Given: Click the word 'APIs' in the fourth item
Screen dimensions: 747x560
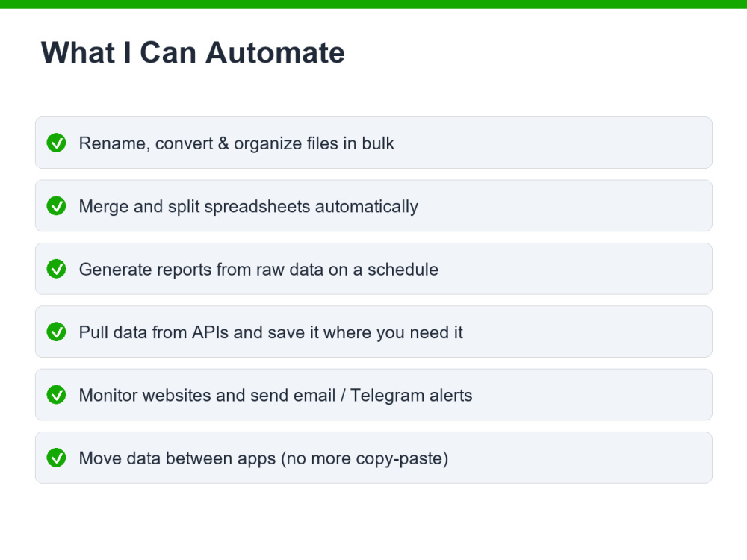Looking at the screenshot, I should click(210, 332).
